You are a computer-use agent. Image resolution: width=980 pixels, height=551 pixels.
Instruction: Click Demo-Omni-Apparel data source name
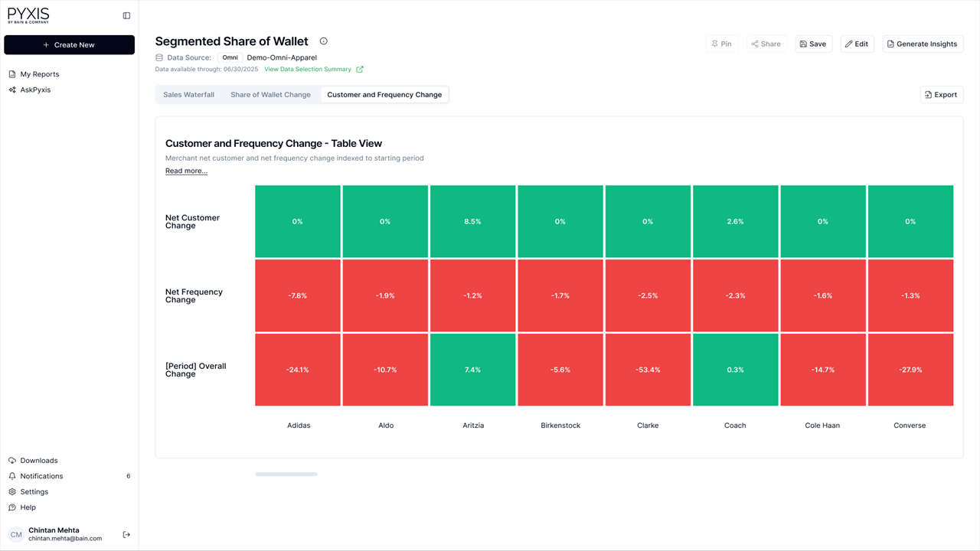coord(282,57)
